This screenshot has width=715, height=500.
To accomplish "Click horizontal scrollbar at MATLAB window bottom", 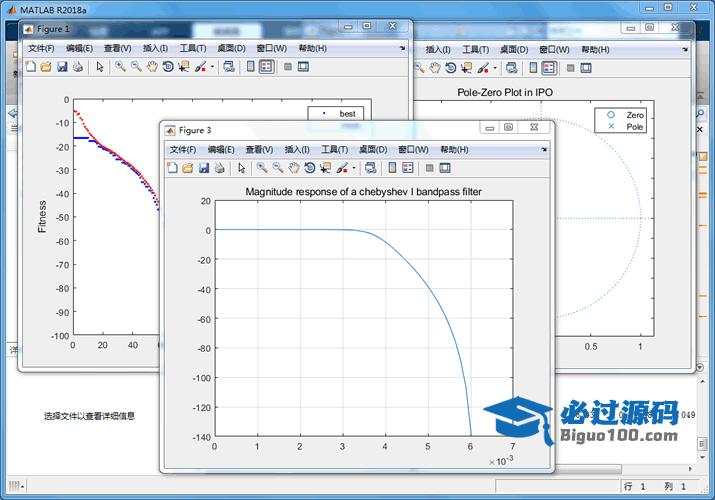I will coord(588,469).
